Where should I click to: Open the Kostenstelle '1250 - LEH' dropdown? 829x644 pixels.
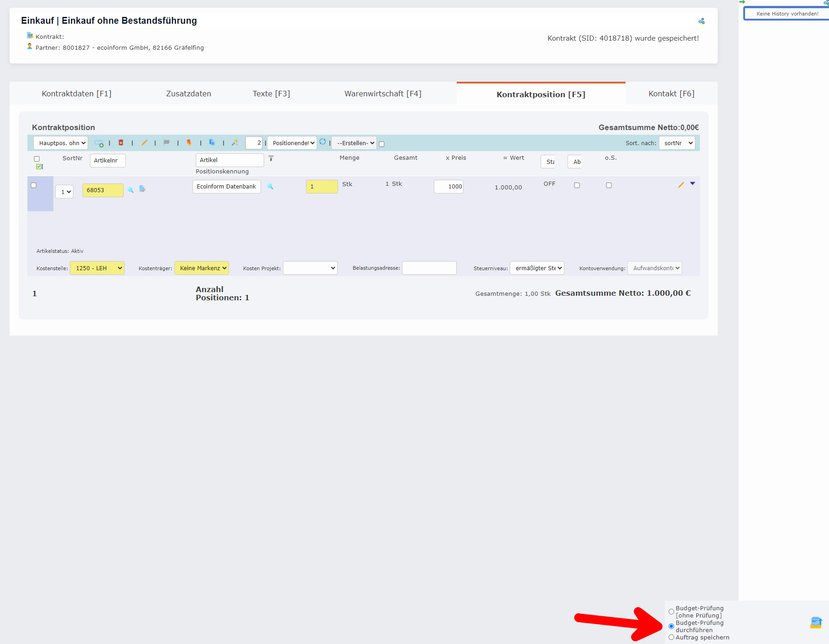click(x=97, y=268)
